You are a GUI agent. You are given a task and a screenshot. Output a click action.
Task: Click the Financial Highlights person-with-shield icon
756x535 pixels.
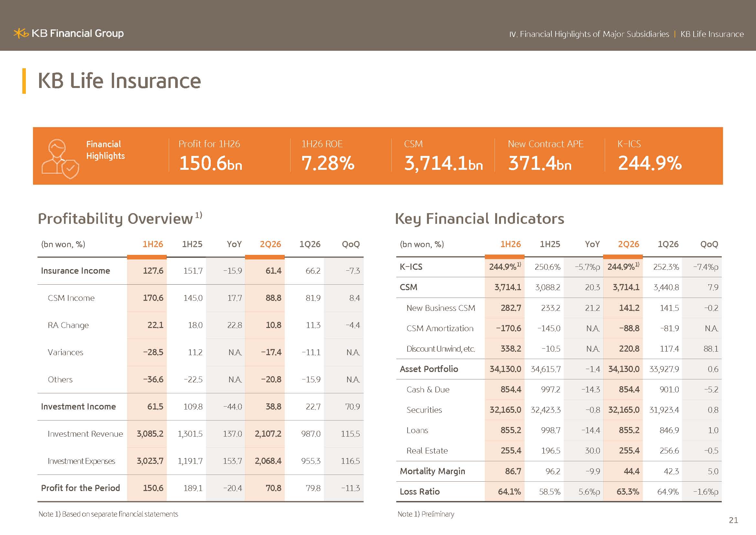tap(60, 159)
